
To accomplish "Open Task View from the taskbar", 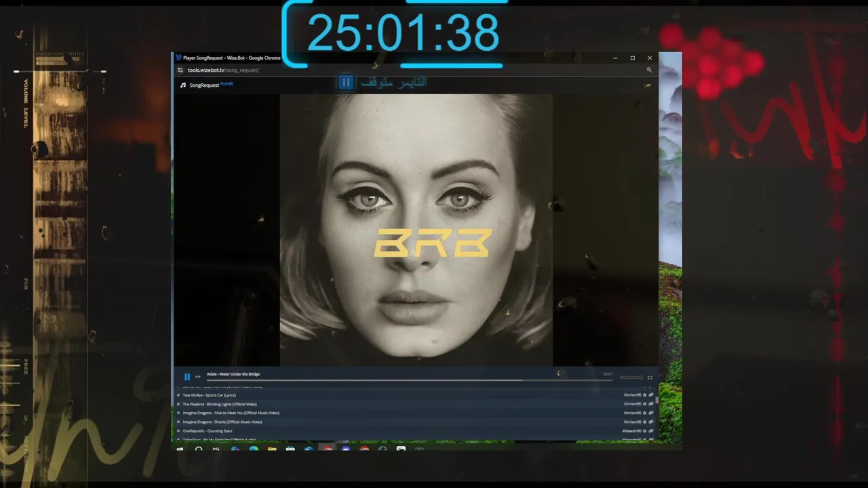I will tap(216, 449).
